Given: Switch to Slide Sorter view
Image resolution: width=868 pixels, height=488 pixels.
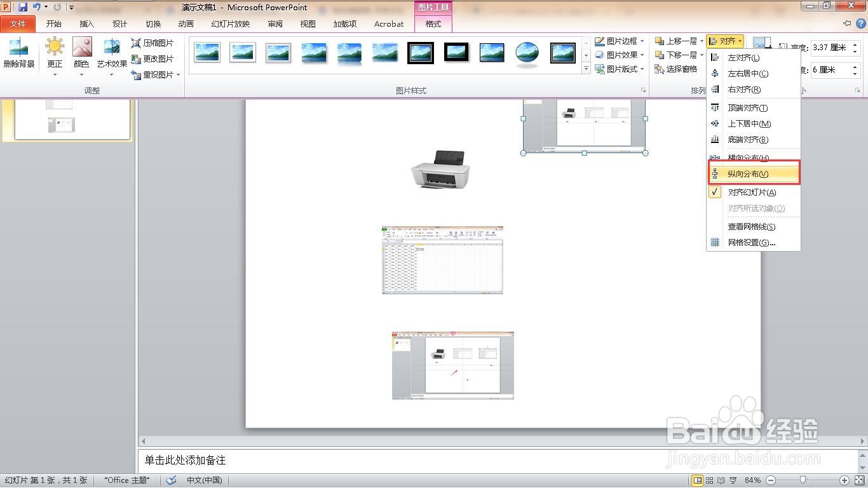Looking at the screenshot, I should 709,480.
